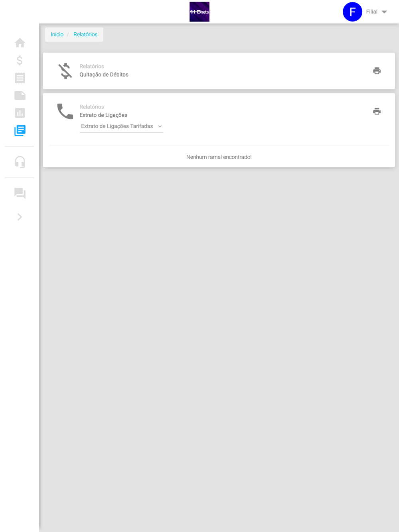Image resolution: width=399 pixels, height=532 pixels.
Task: Print the Quitação de Débitos report
Action: click(x=377, y=71)
